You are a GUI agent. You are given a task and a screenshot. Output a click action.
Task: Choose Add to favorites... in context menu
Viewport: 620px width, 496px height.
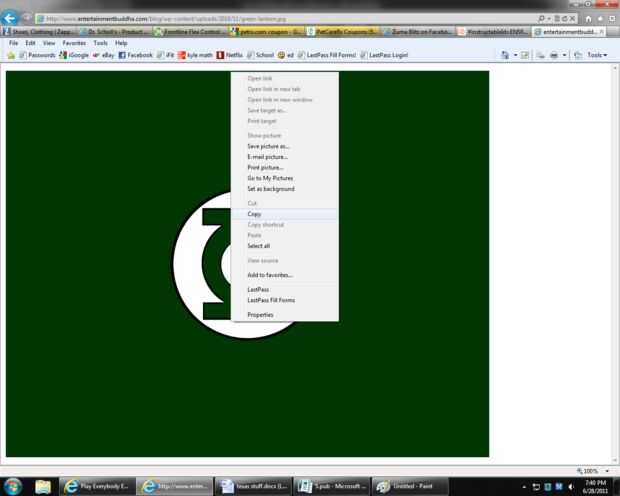click(x=284, y=275)
